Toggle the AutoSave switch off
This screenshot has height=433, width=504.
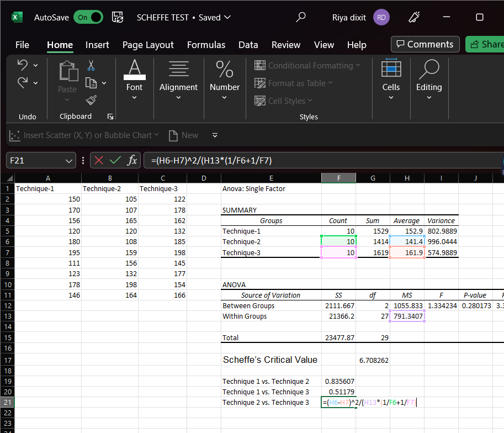88,17
